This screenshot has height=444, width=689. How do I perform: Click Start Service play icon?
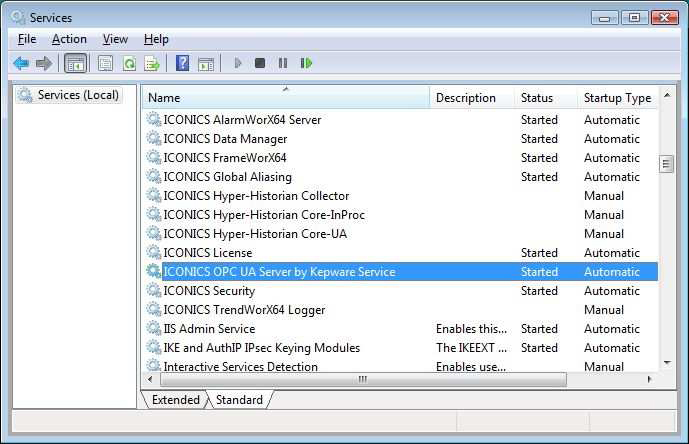tap(238, 63)
